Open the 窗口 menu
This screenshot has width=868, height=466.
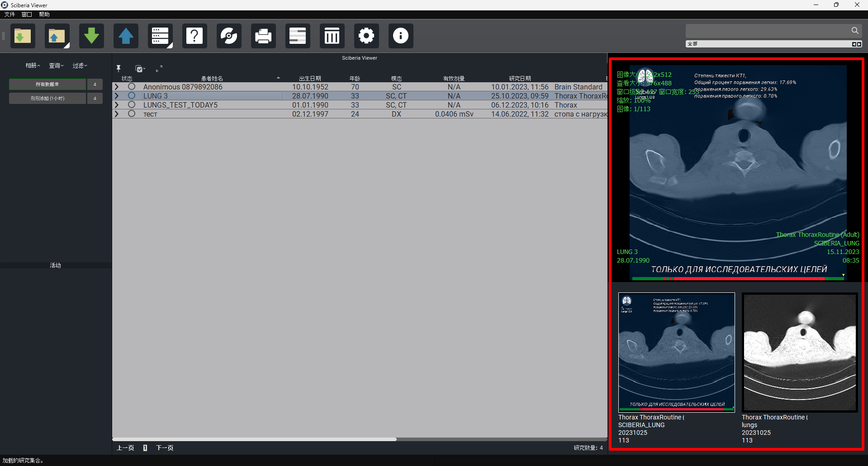(27, 14)
